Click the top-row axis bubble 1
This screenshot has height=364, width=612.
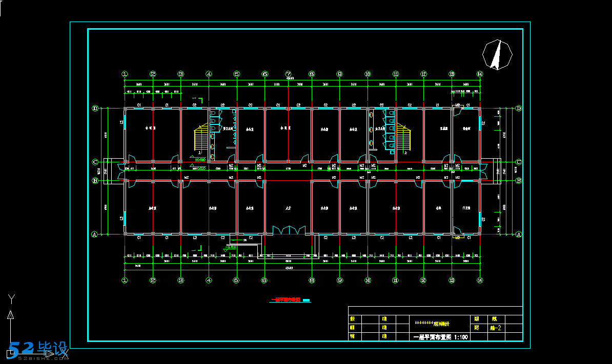[125, 74]
